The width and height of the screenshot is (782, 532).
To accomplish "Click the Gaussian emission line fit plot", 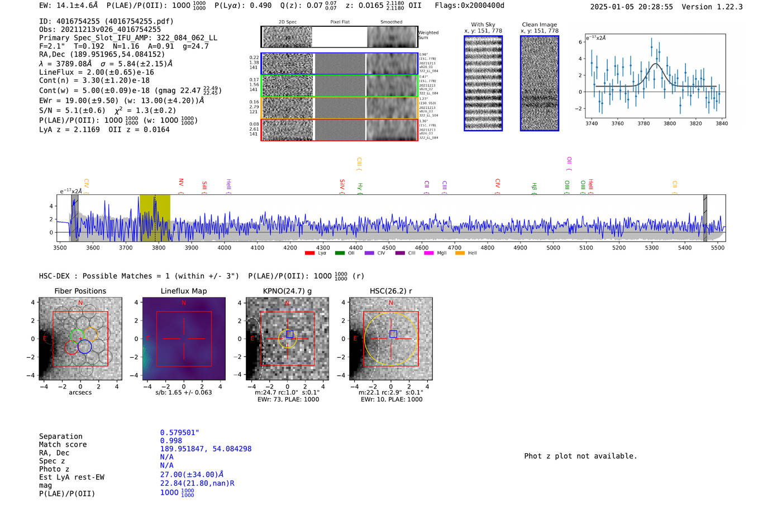I will pyautogui.click(x=655, y=76).
